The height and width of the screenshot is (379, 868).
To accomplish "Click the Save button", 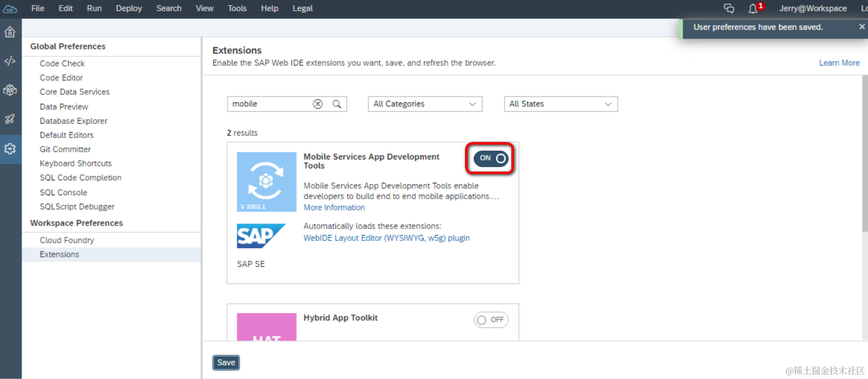I will [226, 363].
